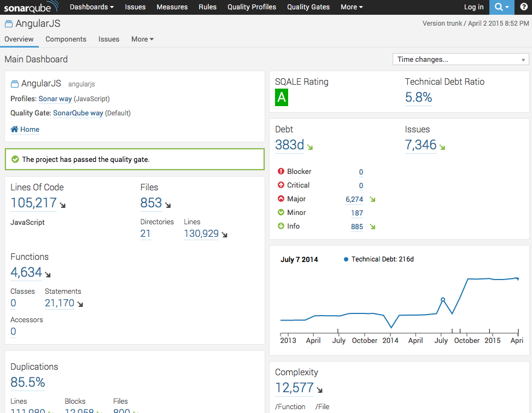Expand the More dropdown in project tabs

(x=143, y=39)
